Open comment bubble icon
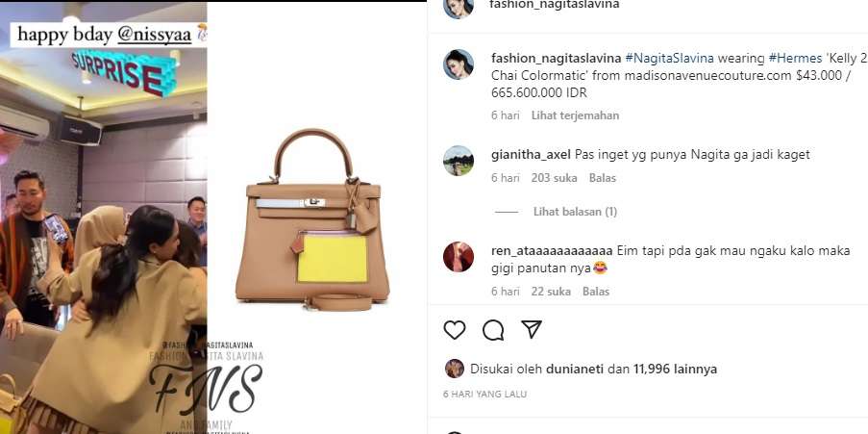868x434 pixels. click(493, 330)
